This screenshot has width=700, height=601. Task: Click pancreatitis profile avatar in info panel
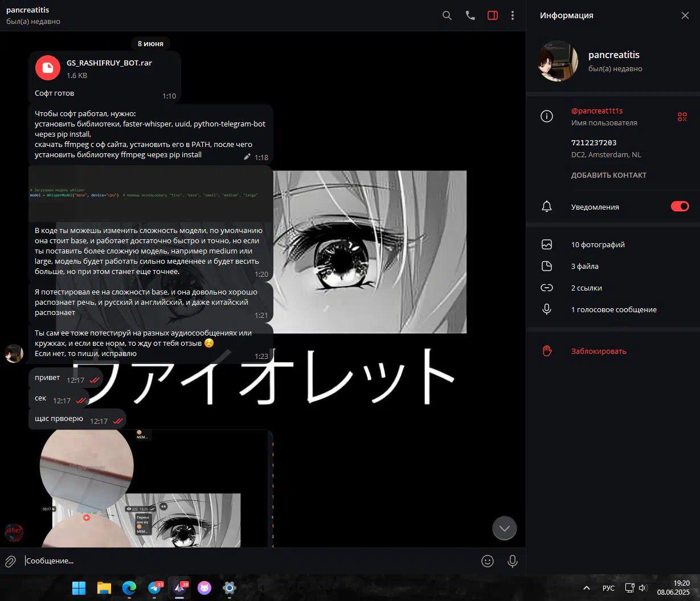558,60
